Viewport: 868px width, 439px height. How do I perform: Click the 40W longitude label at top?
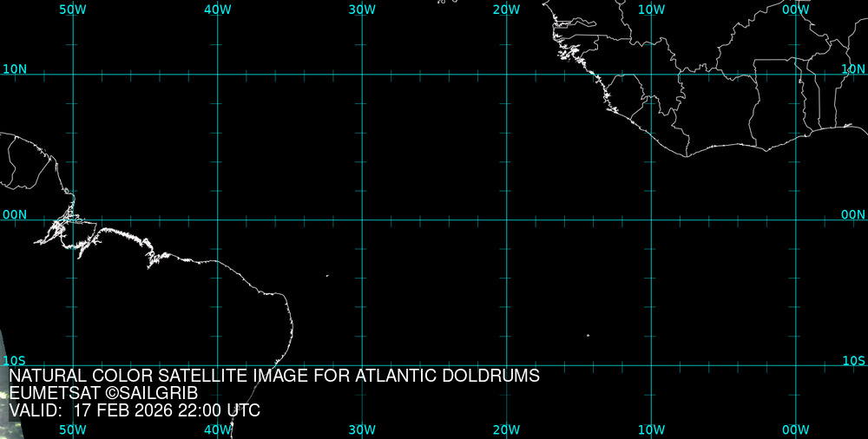click(x=217, y=9)
